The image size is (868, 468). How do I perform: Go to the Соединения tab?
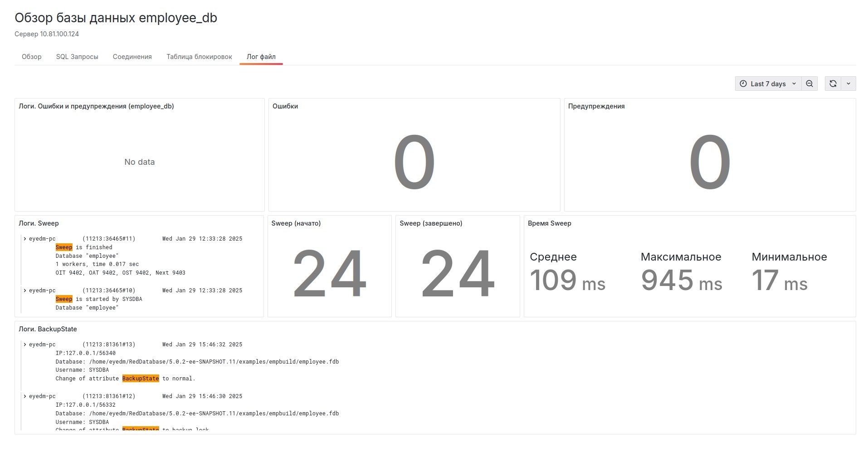pyautogui.click(x=132, y=57)
